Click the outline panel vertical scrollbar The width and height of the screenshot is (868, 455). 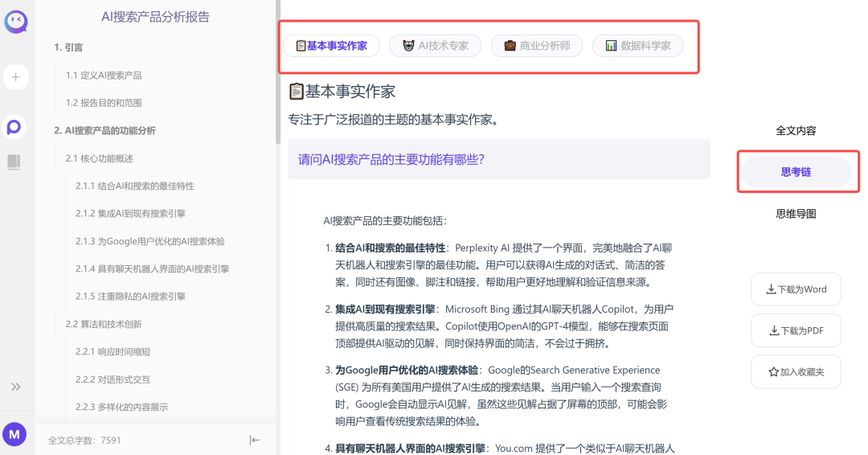(278, 72)
